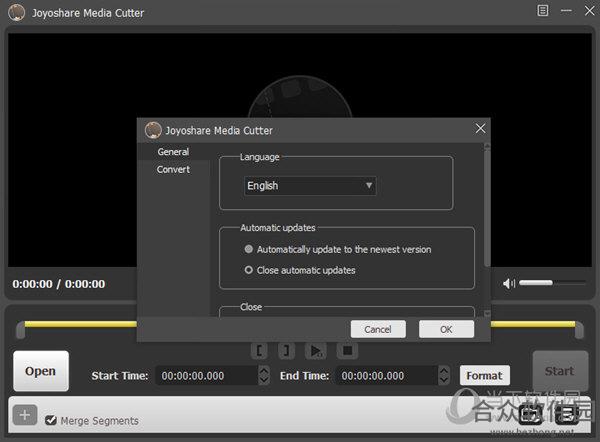Click the Start Time input field
The image size is (600, 442).
point(207,376)
